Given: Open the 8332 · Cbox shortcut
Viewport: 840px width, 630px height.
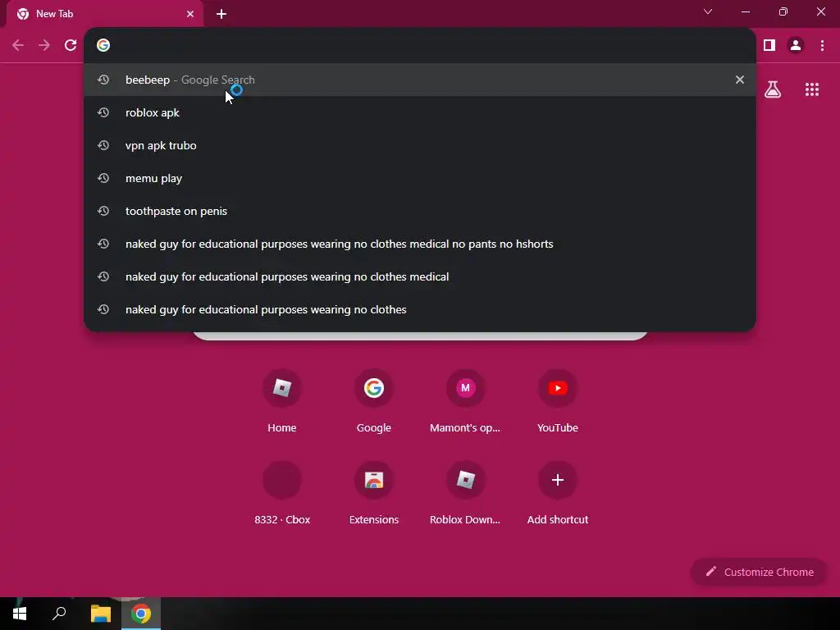Looking at the screenshot, I should 282,493.
